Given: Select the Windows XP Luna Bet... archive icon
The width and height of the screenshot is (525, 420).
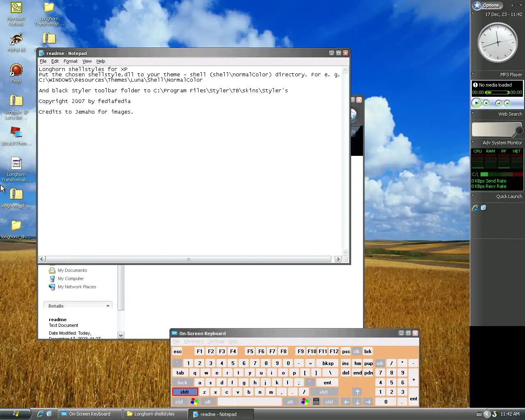Looking at the screenshot, I should coord(16,107).
